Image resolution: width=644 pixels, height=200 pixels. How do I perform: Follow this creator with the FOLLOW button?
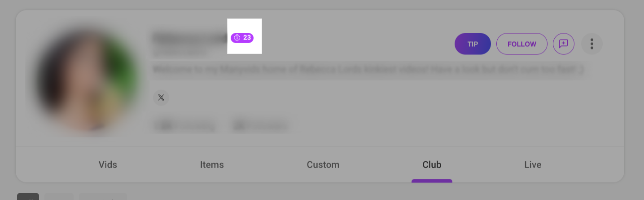pyautogui.click(x=521, y=44)
